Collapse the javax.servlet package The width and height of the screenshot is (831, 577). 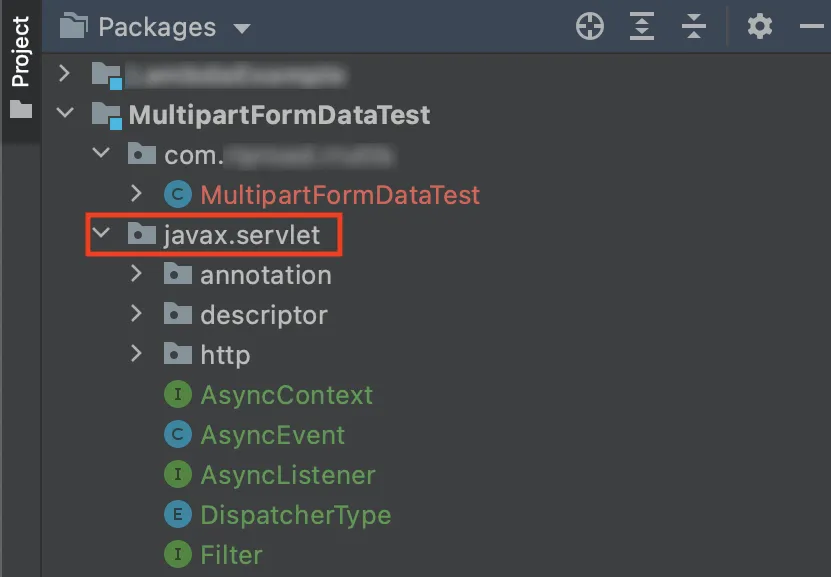coord(101,234)
